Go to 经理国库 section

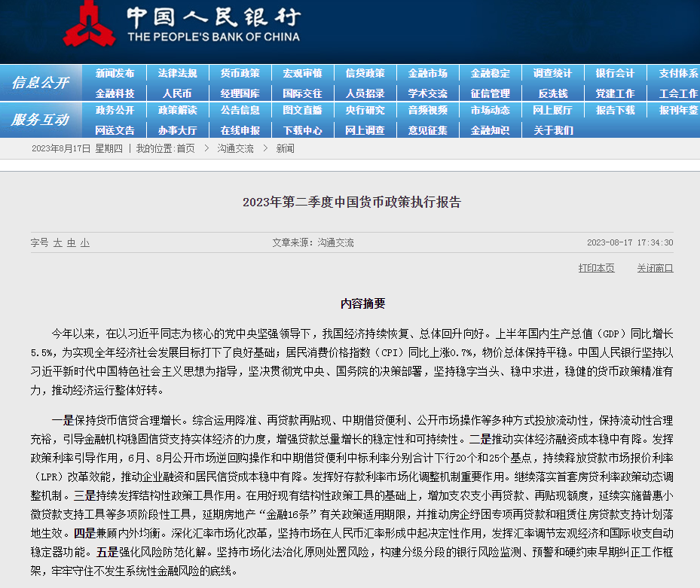click(240, 93)
